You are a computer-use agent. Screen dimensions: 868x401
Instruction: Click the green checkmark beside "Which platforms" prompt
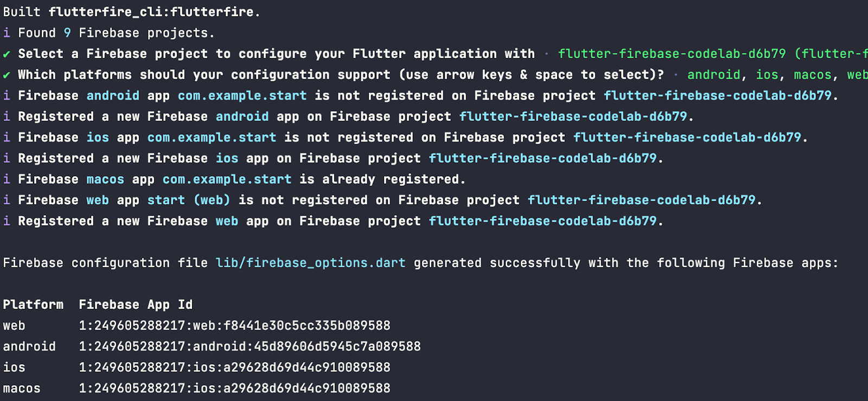pos(7,75)
